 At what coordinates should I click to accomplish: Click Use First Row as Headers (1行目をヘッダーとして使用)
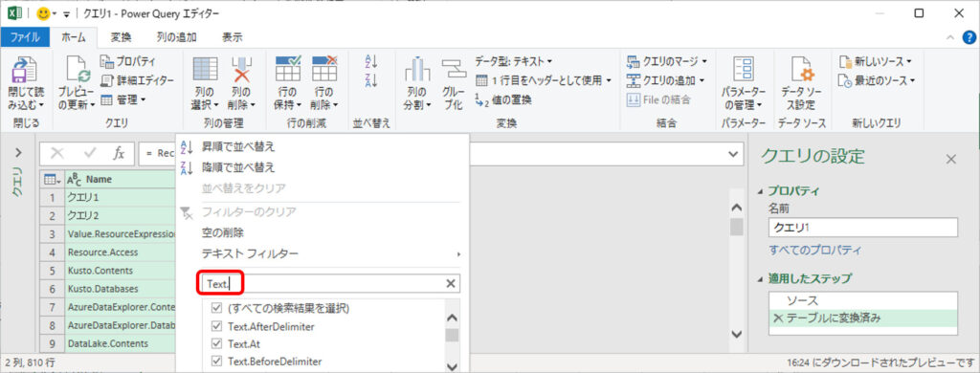click(x=544, y=80)
